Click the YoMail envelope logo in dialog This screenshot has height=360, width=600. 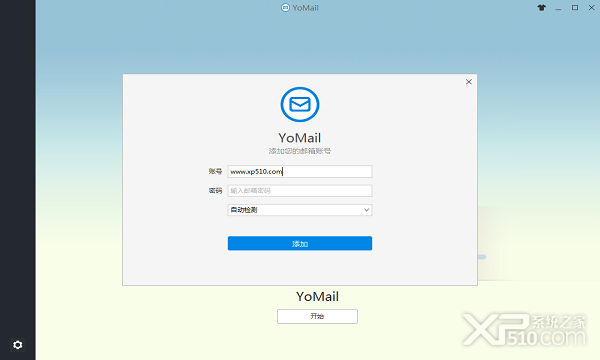[x=300, y=104]
